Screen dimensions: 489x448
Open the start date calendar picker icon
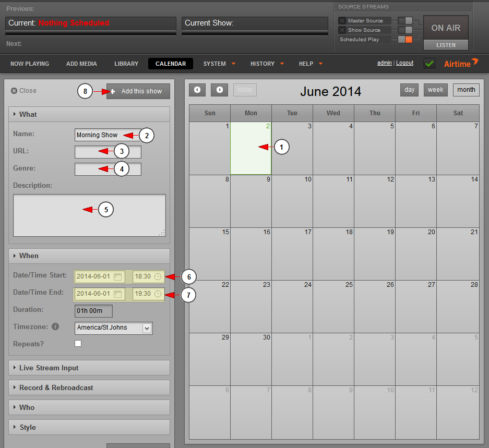(x=118, y=276)
